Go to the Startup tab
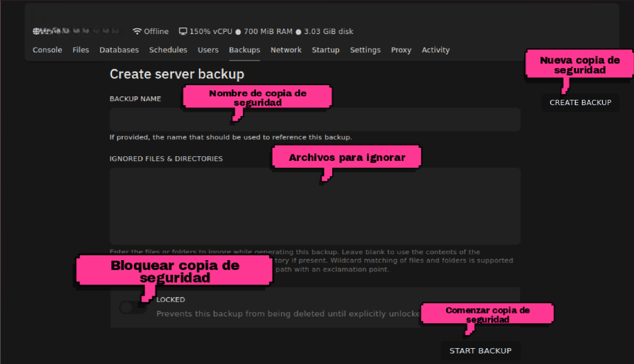The image size is (634, 364). pos(326,50)
